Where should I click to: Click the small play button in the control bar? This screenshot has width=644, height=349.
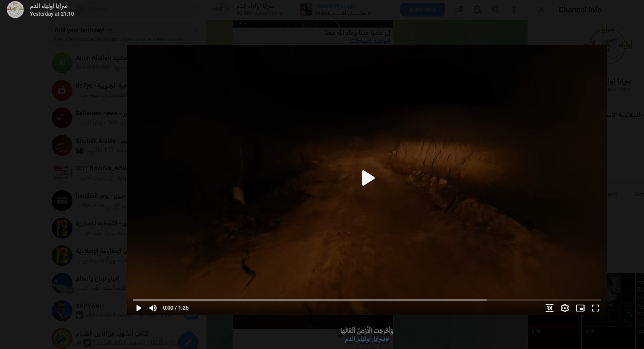[139, 308]
